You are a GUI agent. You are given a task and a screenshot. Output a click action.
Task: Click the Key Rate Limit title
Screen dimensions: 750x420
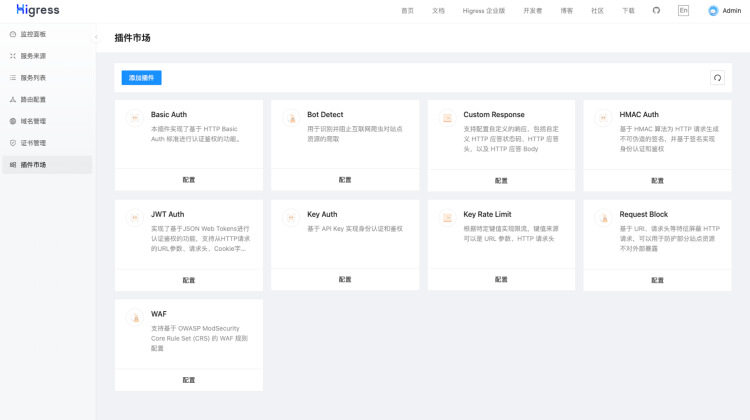point(487,214)
